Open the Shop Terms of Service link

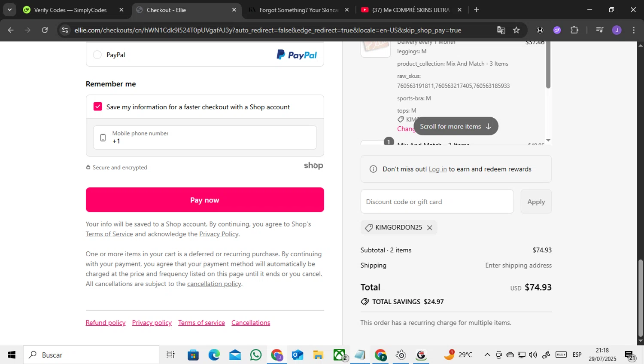(109, 234)
